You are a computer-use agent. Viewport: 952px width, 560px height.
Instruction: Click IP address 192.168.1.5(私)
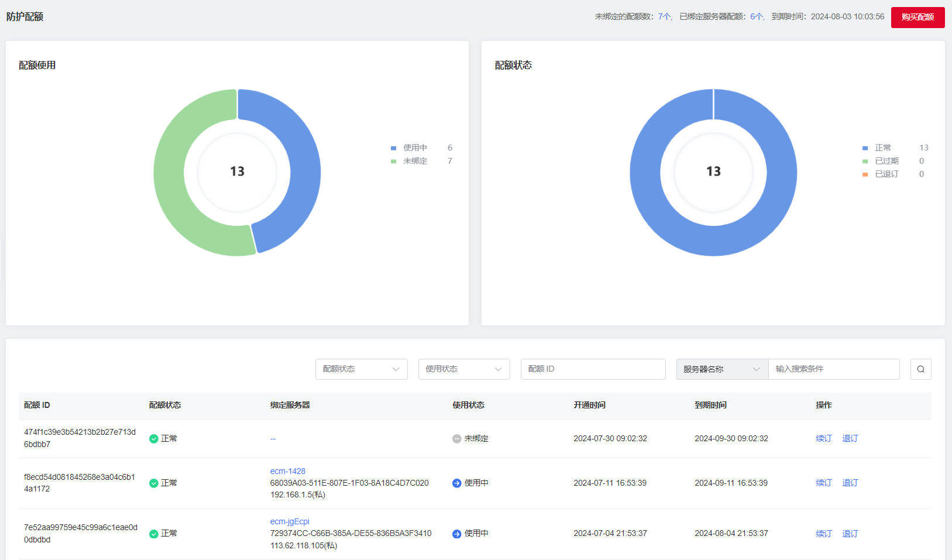pos(298,494)
